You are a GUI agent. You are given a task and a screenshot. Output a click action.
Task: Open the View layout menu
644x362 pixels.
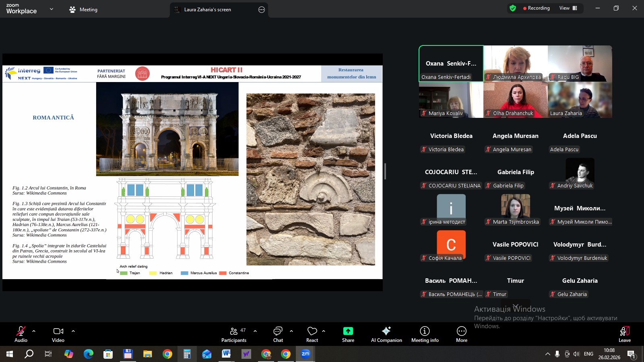pos(568,8)
